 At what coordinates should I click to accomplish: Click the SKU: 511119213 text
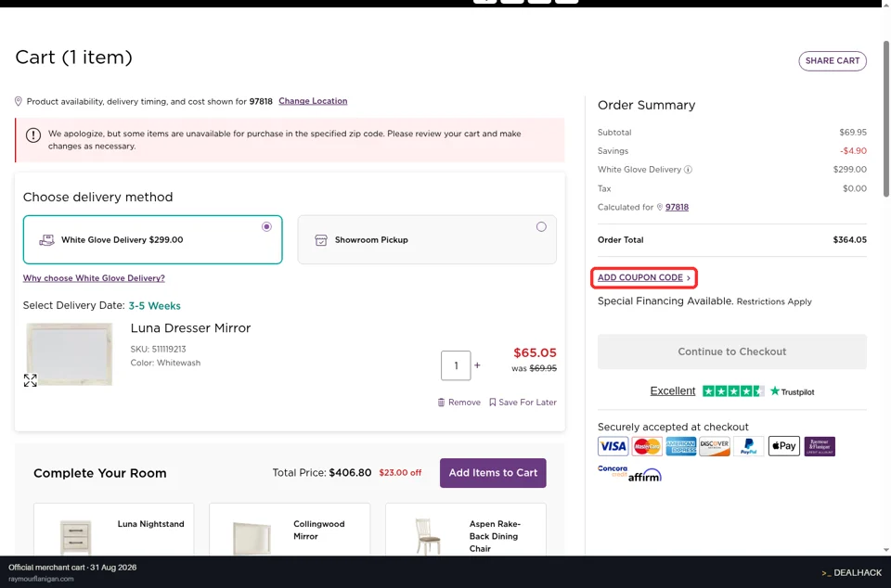(x=158, y=349)
